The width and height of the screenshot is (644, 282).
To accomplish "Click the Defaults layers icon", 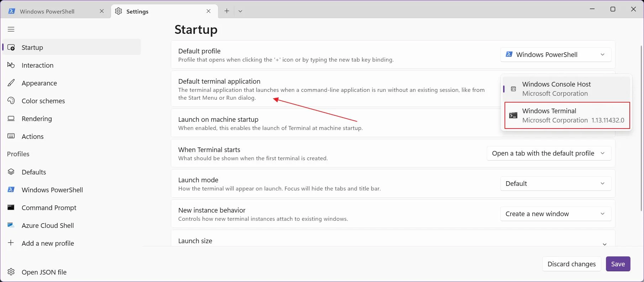I will (11, 172).
